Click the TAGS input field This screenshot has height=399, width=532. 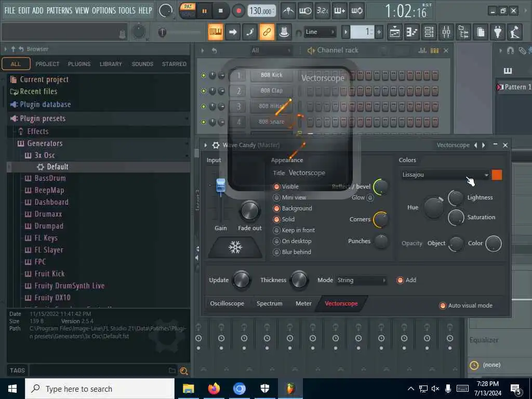[x=98, y=370]
